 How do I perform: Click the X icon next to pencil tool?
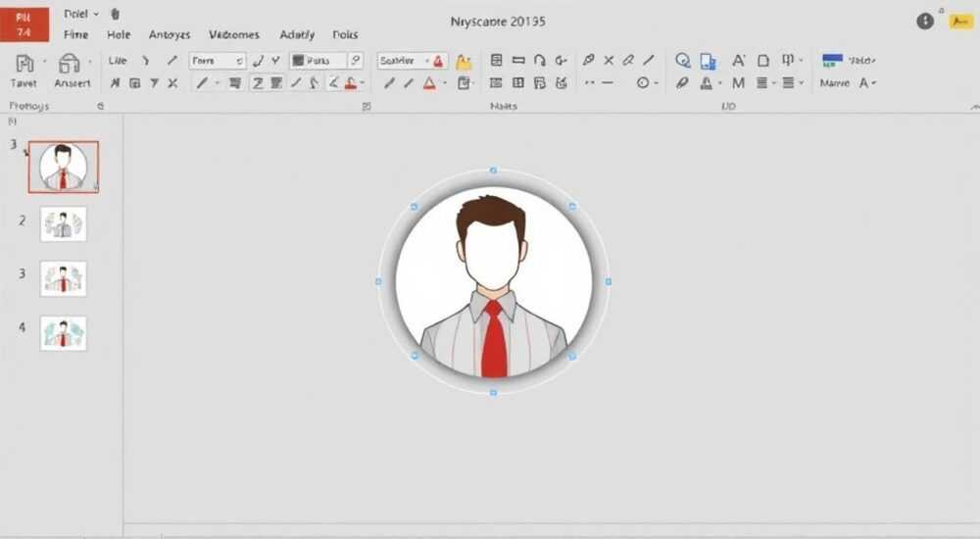(x=609, y=61)
